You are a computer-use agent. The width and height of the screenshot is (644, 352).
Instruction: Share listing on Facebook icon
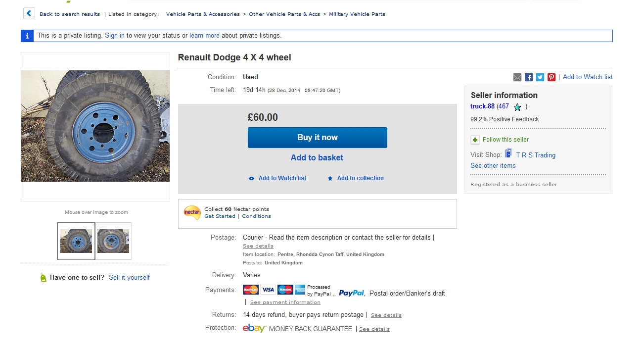coord(529,77)
